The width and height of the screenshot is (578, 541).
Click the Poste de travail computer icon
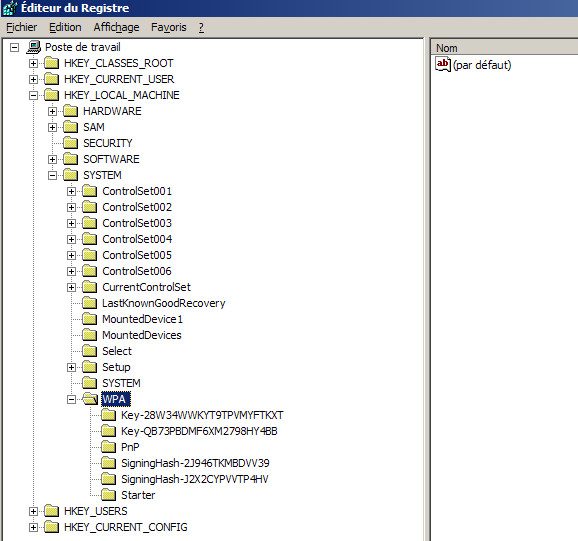pyautogui.click(x=34, y=47)
